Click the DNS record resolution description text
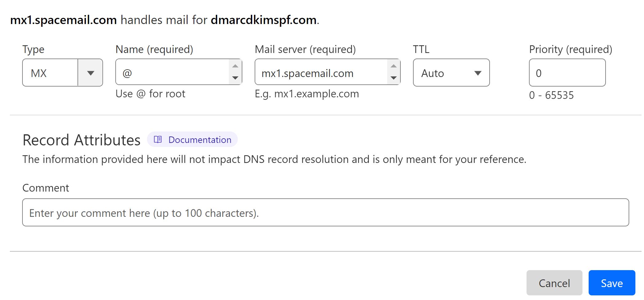This screenshot has width=644, height=300. click(x=274, y=159)
